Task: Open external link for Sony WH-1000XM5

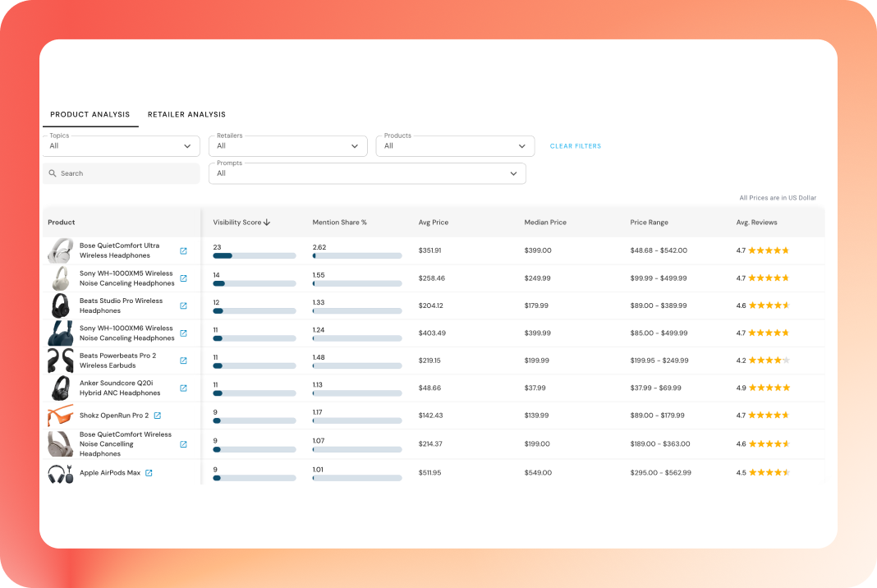Action: pyautogui.click(x=183, y=278)
